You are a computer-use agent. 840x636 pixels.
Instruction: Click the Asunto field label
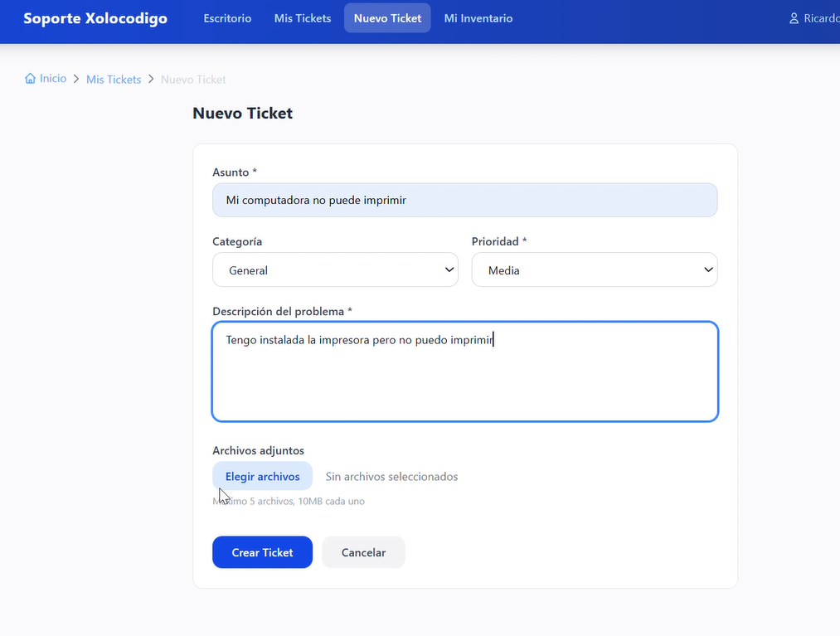pyautogui.click(x=235, y=172)
